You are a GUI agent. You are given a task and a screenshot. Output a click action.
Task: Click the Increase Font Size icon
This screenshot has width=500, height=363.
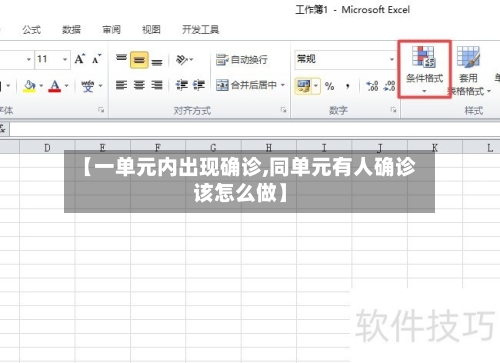80,59
